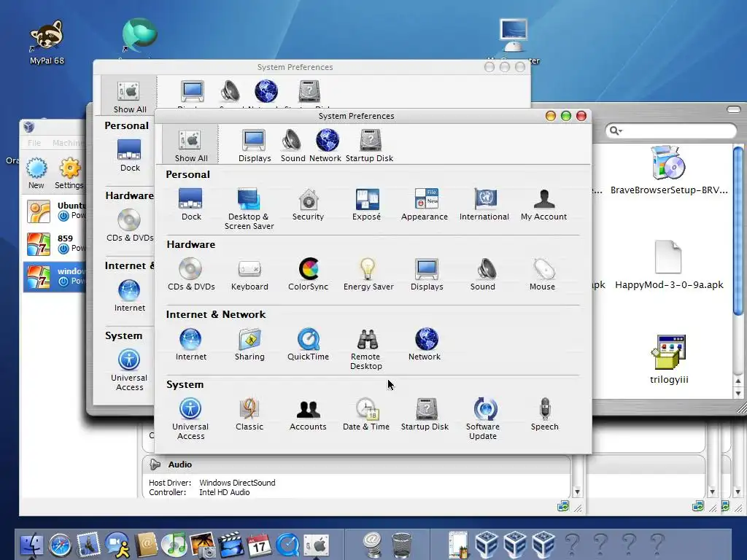Open Sound in the Hardware section
The width and height of the screenshot is (747, 560).
pos(483,274)
